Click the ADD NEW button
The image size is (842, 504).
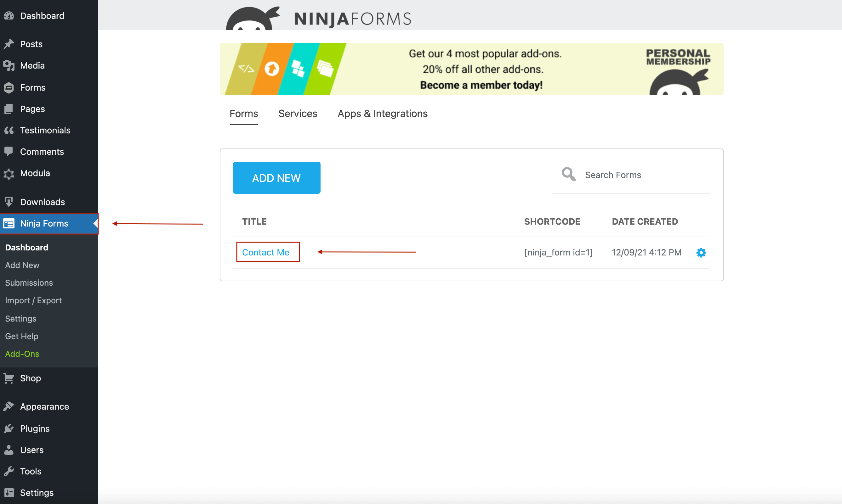click(276, 178)
